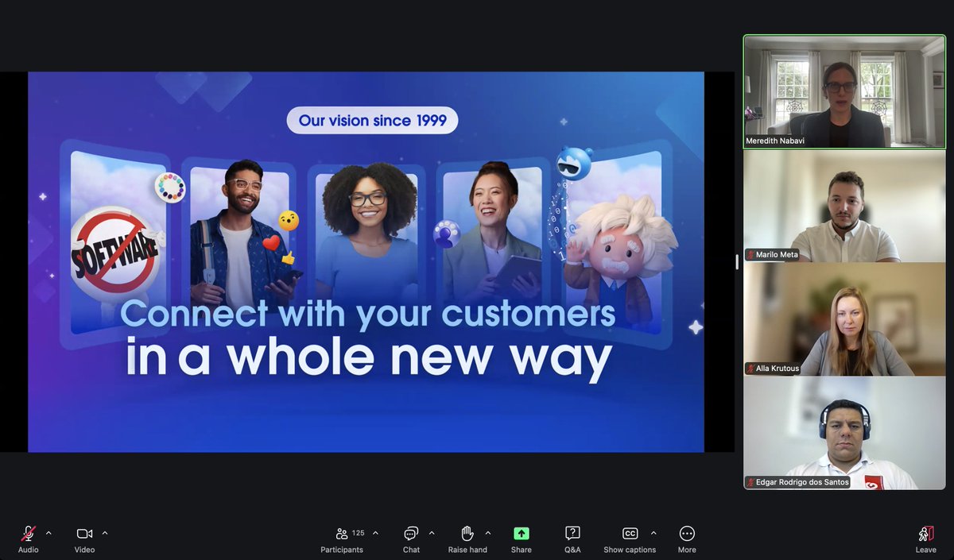Open the More options menu
954x560 pixels.
687,539
